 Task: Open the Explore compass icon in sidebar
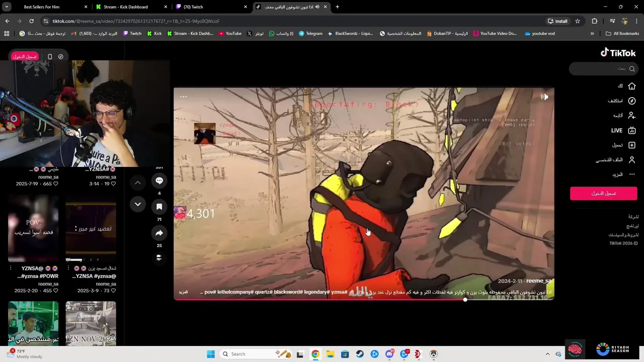pos(632,101)
